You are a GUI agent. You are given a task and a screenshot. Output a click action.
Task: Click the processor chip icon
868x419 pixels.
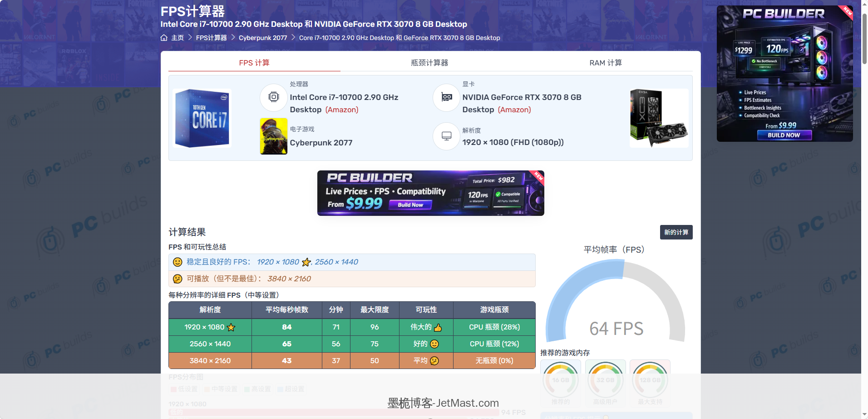click(274, 97)
